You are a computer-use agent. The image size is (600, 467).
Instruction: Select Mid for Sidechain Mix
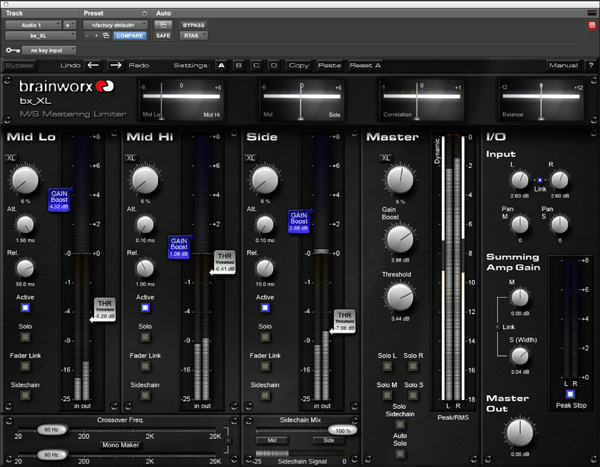click(x=272, y=440)
